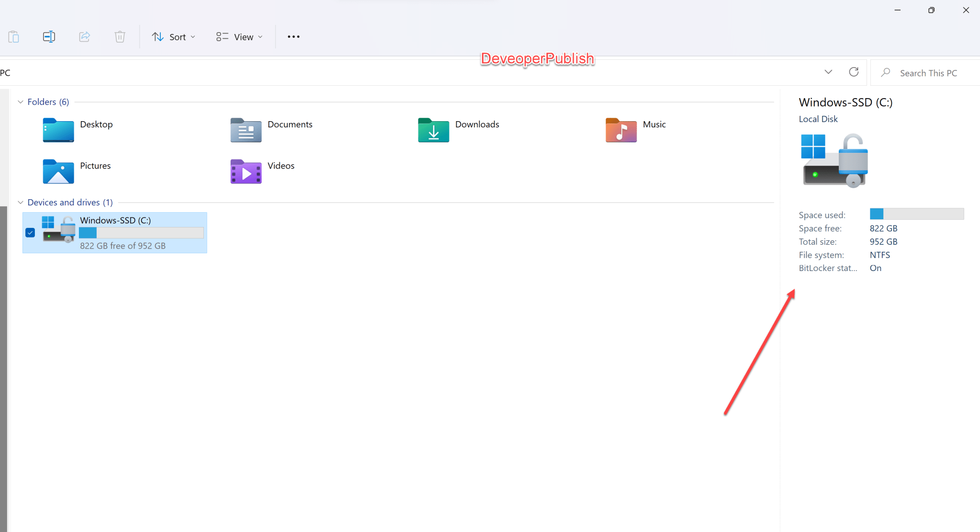
Task: Click the Desktop folder label
Action: 96,125
